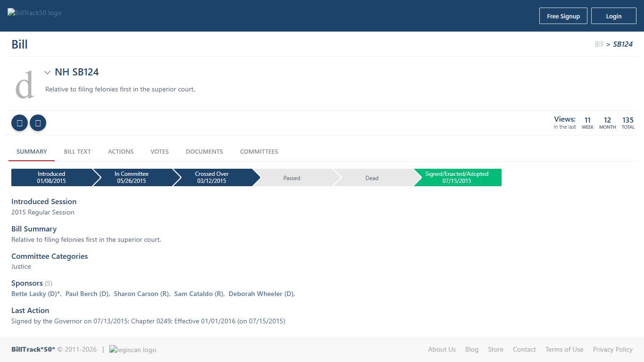Show the Documents tab
The width and height of the screenshot is (644, 362).
(204, 152)
